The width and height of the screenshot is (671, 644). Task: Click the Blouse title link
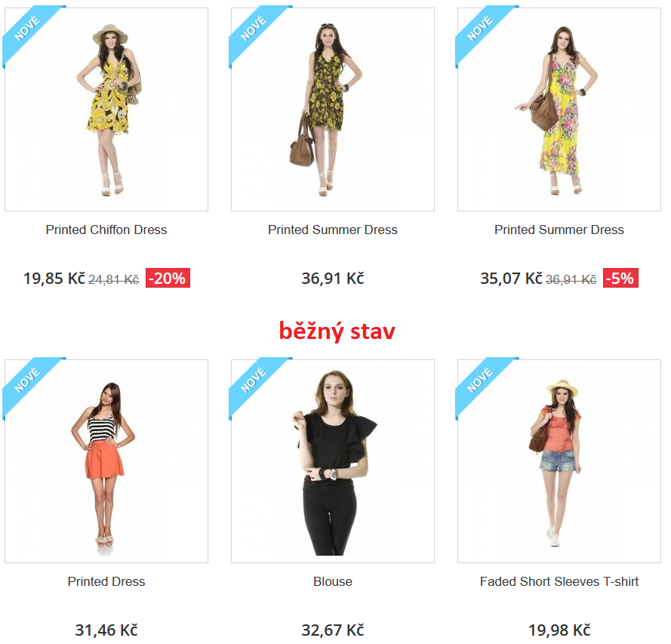point(333,581)
